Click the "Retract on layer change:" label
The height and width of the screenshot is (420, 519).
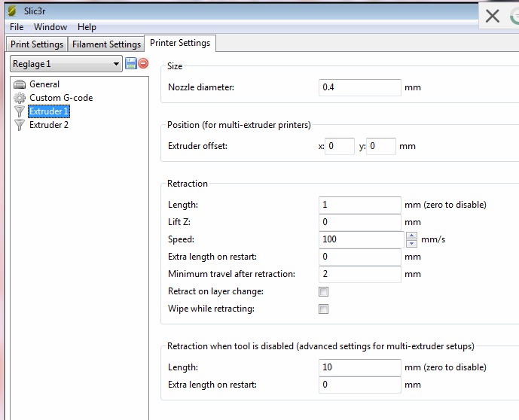(215, 291)
